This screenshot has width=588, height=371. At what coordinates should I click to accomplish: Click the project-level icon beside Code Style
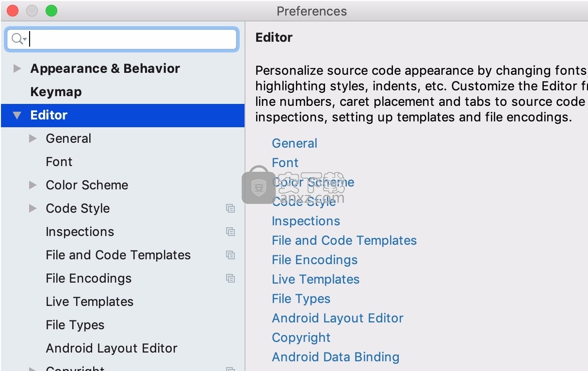[230, 208]
